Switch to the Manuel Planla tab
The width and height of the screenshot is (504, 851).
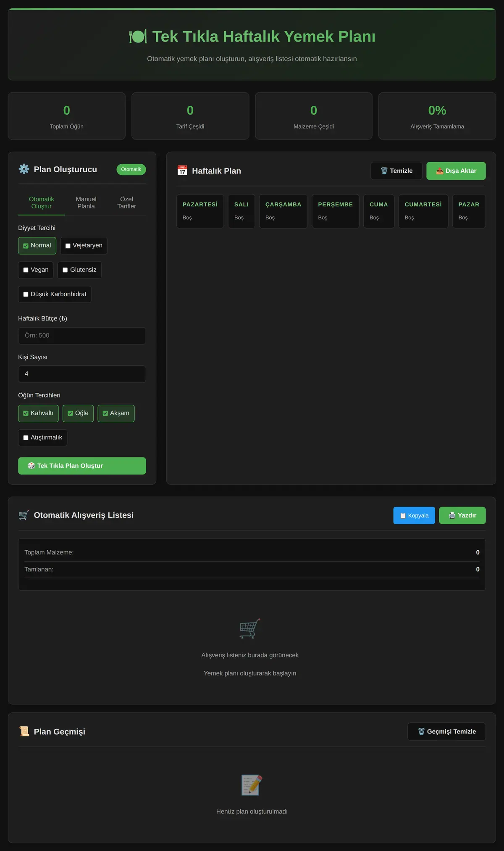click(86, 202)
